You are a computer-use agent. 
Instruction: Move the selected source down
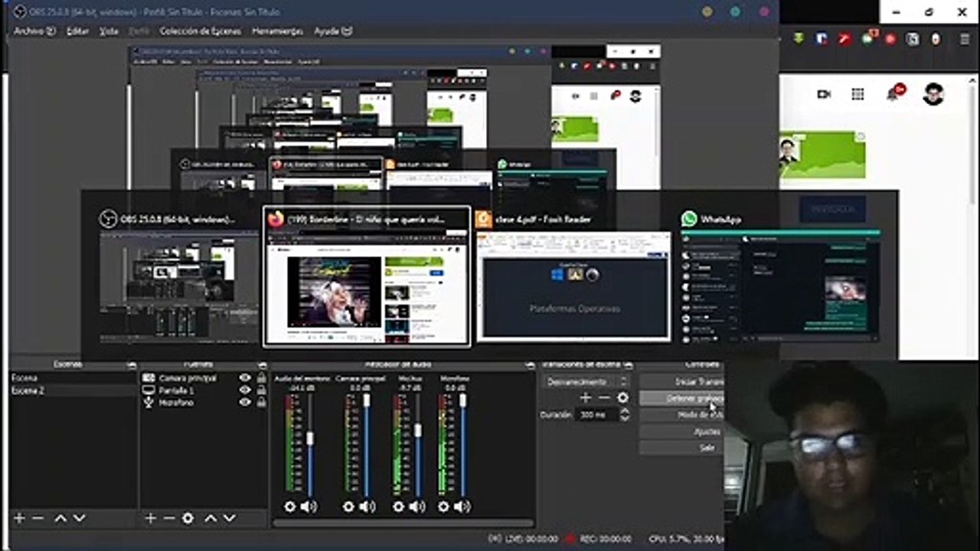[229, 518]
